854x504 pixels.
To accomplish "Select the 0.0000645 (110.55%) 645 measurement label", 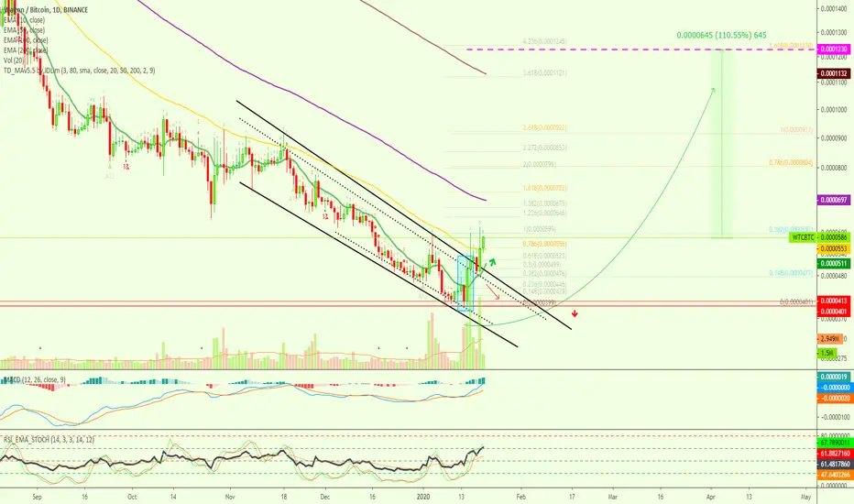I will [722, 35].
